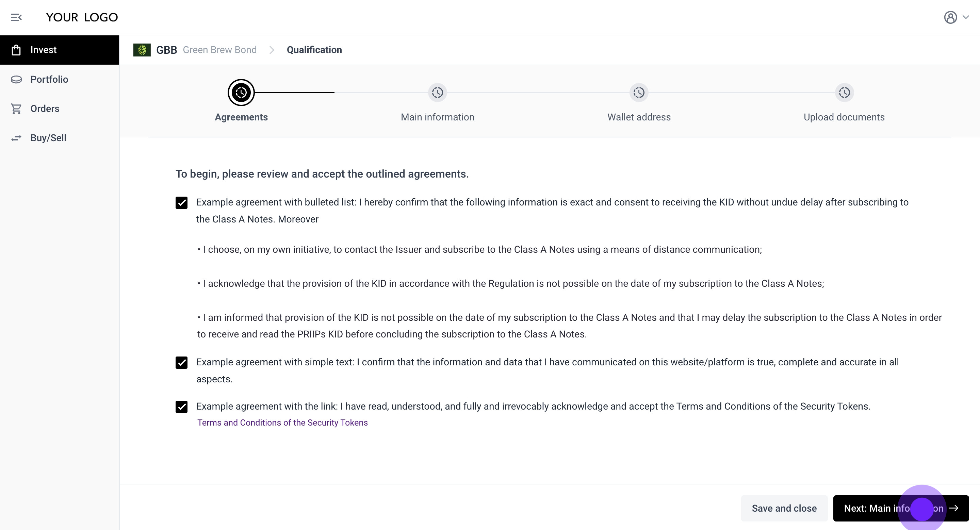This screenshot has width=980, height=530.
Task: Click the user account avatar icon
Action: tap(950, 17)
